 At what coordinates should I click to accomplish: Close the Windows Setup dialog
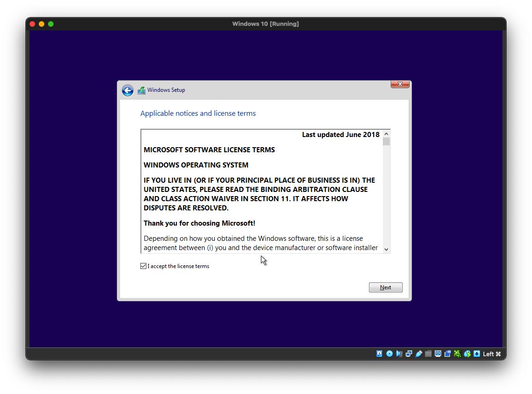coord(400,84)
